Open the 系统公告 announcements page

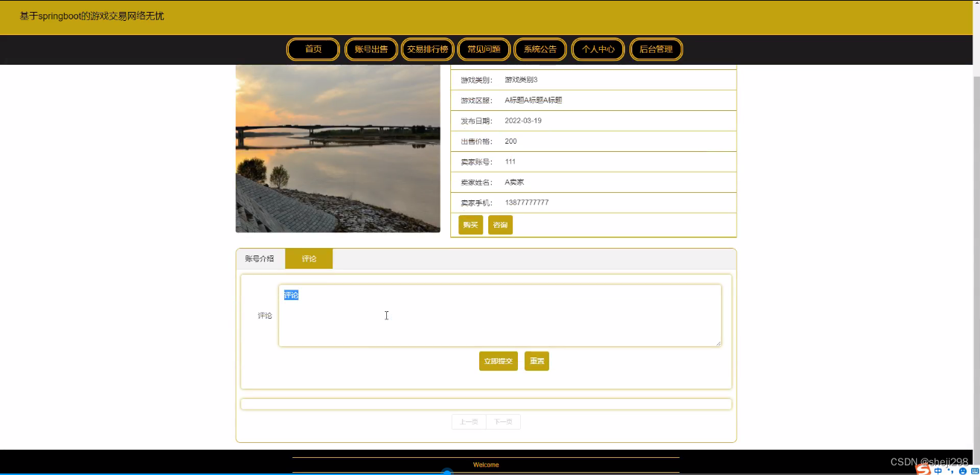[539, 49]
